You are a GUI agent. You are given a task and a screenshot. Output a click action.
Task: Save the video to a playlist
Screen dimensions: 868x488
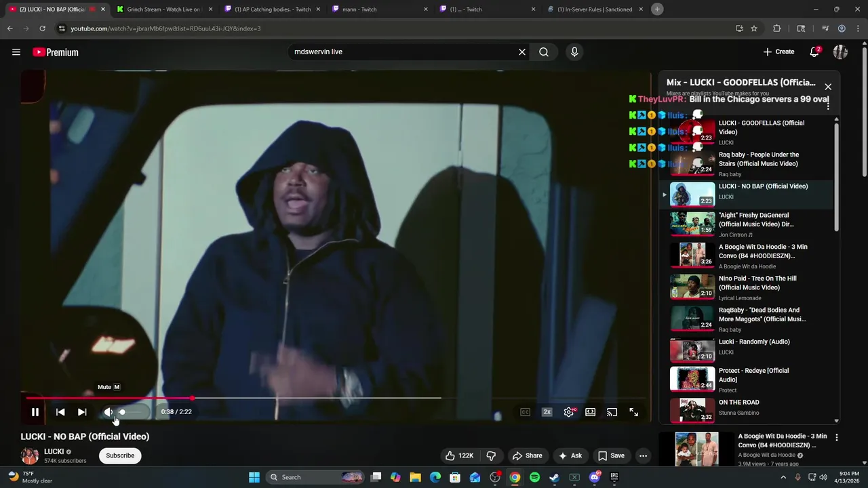tap(610, 455)
